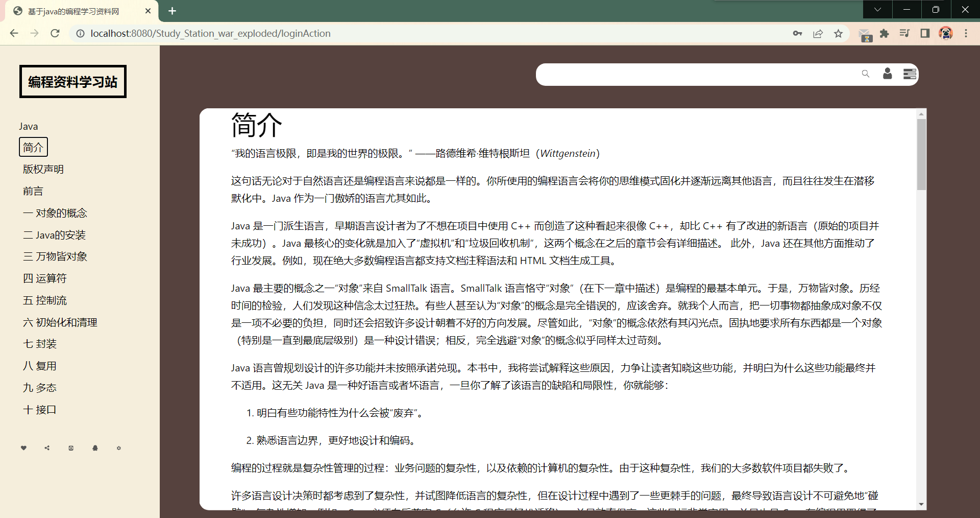Open the browser extensions puzzle icon
The height and width of the screenshot is (518, 980).
point(885,34)
